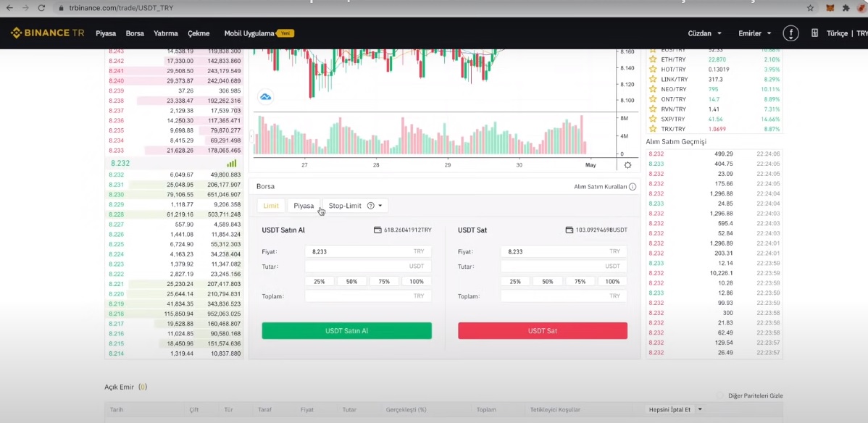
Task: Click the Alım Satım Kuralları link
Action: tap(601, 187)
